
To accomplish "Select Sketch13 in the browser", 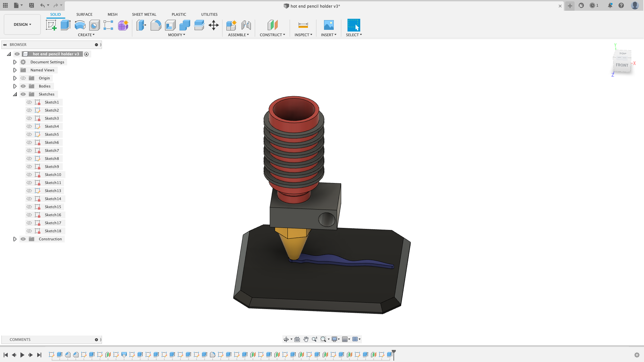I will click(53, 191).
